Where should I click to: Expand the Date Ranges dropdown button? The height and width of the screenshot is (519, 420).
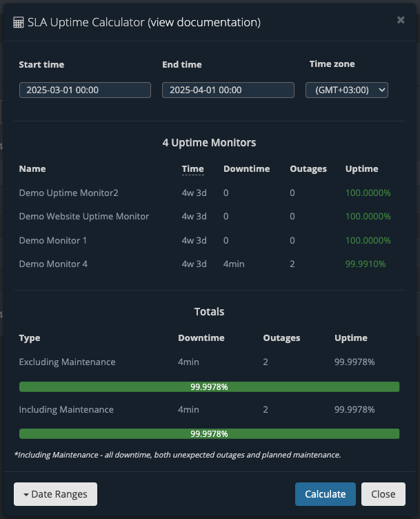tap(56, 494)
